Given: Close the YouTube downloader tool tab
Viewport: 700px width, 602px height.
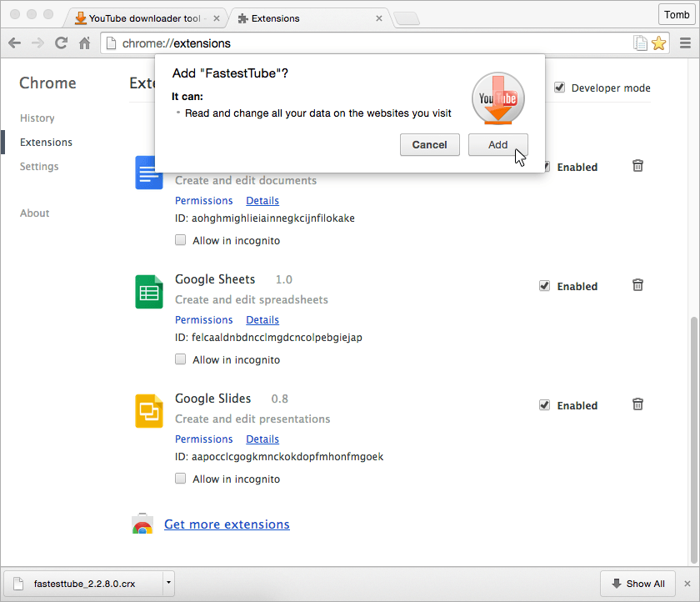Looking at the screenshot, I should 217,18.
